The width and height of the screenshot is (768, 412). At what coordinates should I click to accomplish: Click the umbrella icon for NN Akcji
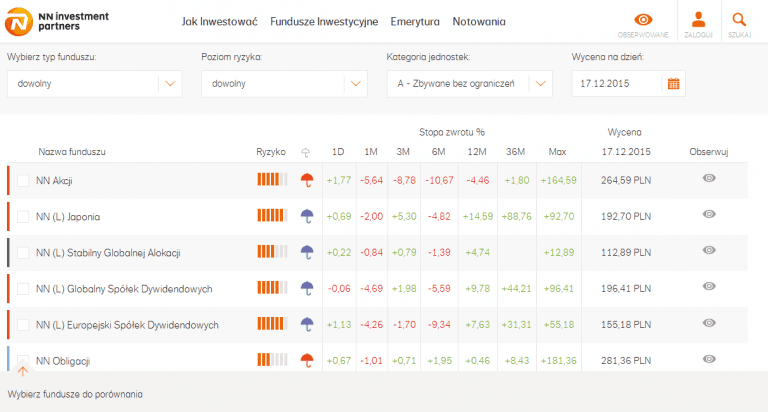[307, 180]
